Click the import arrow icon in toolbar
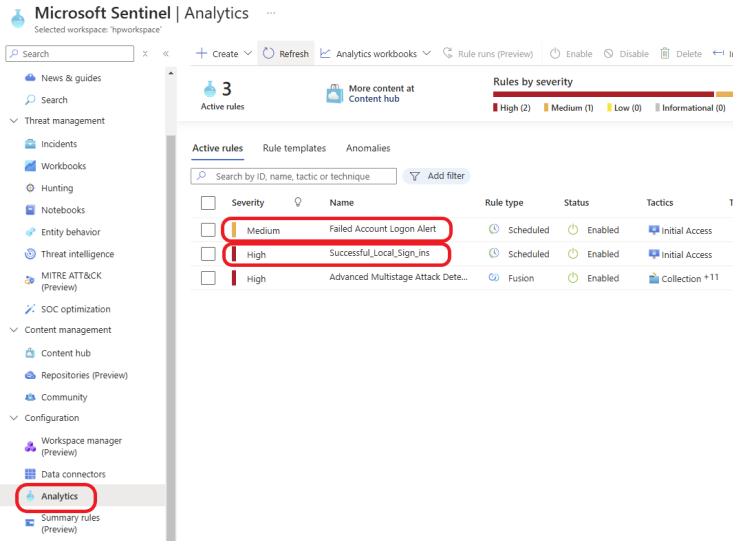 pyautogui.click(x=718, y=53)
